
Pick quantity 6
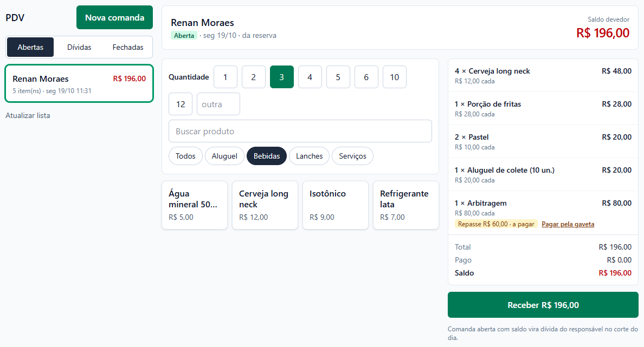366,77
